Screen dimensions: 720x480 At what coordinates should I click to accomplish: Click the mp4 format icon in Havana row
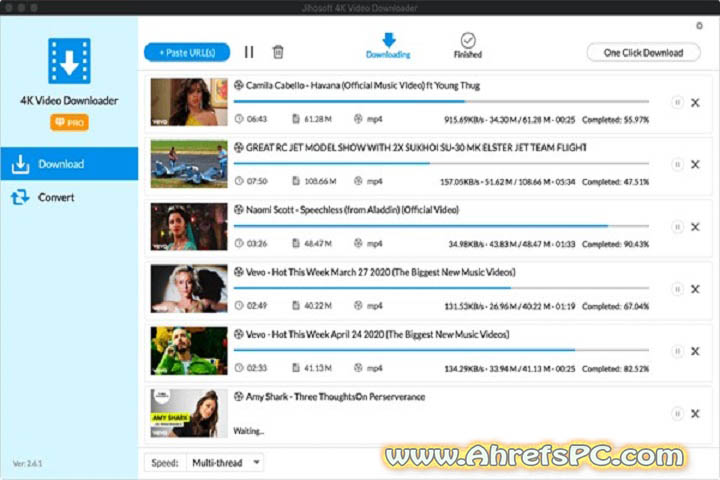point(358,119)
